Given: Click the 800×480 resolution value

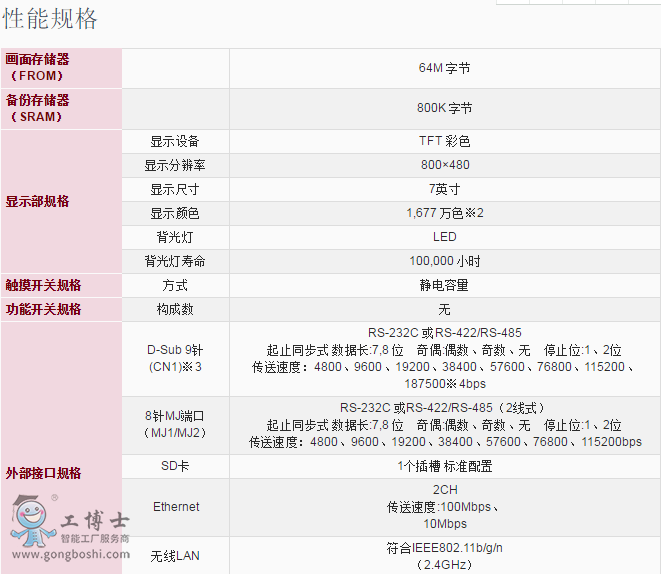Looking at the screenshot, I should [x=444, y=165].
